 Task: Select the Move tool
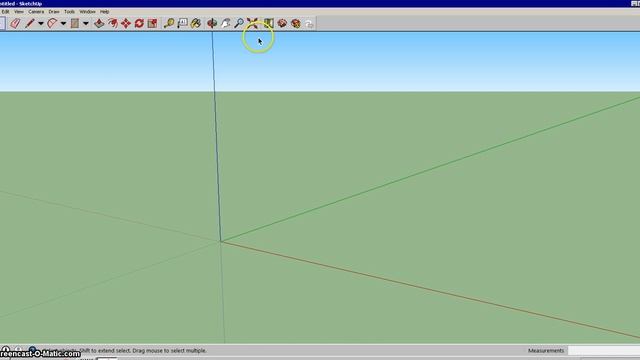click(126, 23)
